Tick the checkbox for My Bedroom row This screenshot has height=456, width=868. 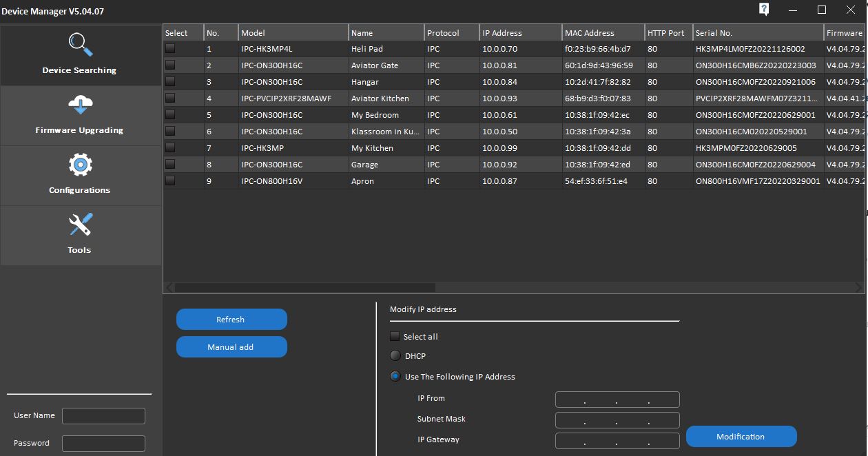click(170, 114)
